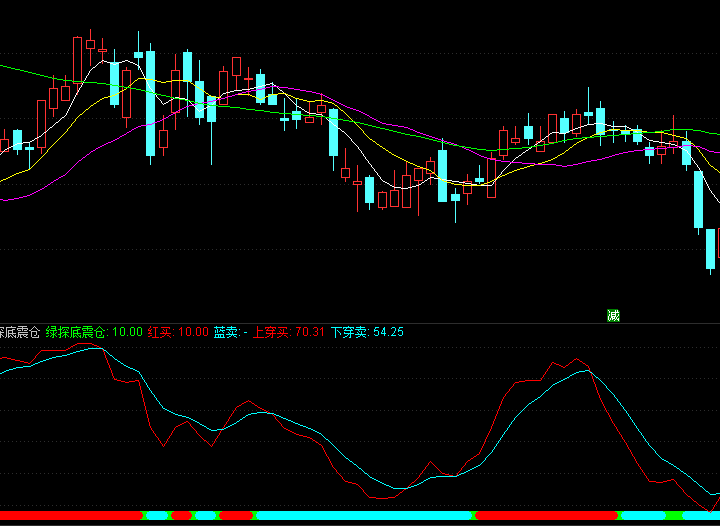Select the 上穿买: 70.31 value
The image size is (720, 526).
(289, 332)
